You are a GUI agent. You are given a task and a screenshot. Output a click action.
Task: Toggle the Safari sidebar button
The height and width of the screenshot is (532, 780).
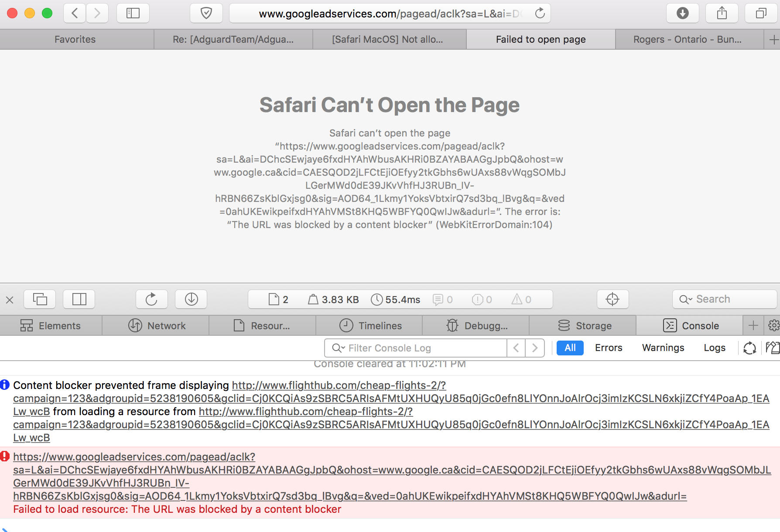click(x=133, y=13)
